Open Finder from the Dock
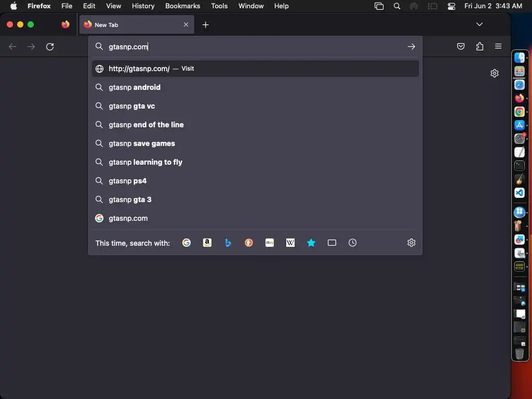Image resolution: width=532 pixels, height=399 pixels. click(520, 57)
